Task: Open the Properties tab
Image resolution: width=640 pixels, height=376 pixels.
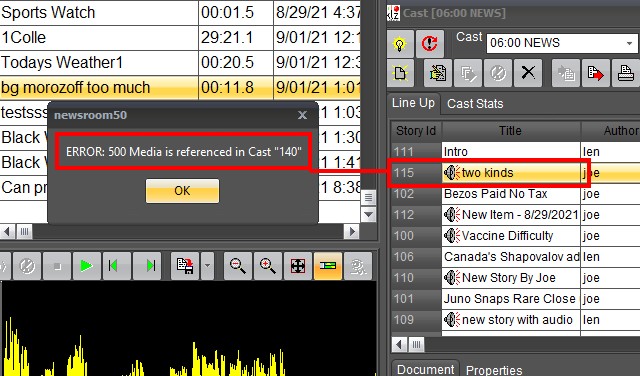Action: [494, 370]
